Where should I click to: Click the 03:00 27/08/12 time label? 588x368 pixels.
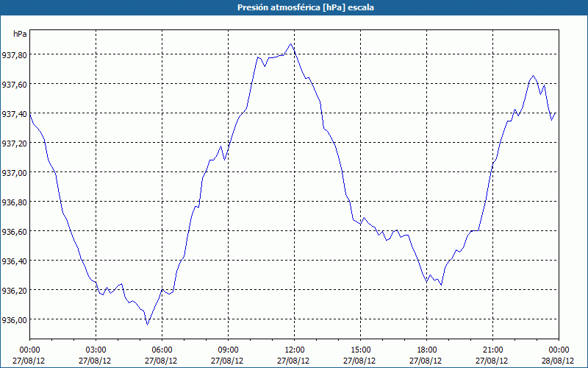[x=95, y=355]
